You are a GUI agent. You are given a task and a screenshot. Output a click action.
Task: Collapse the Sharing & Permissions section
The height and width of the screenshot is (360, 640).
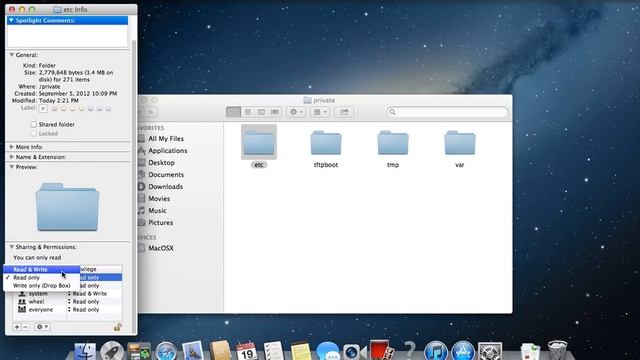coord(11,247)
